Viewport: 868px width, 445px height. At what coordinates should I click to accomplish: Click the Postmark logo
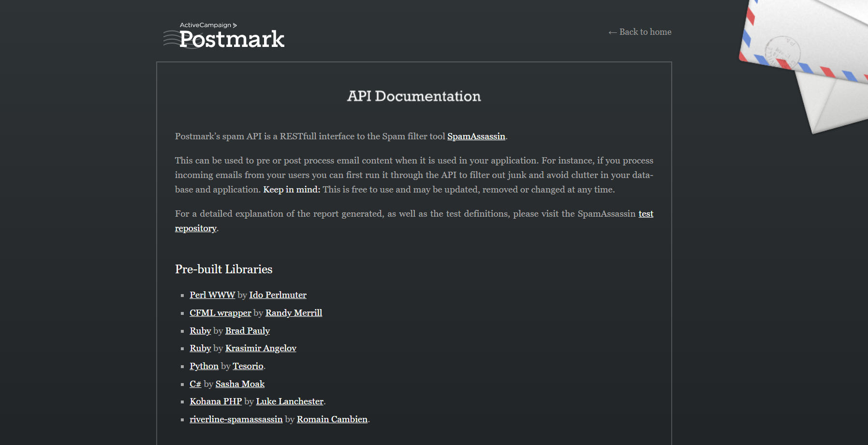coord(224,36)
